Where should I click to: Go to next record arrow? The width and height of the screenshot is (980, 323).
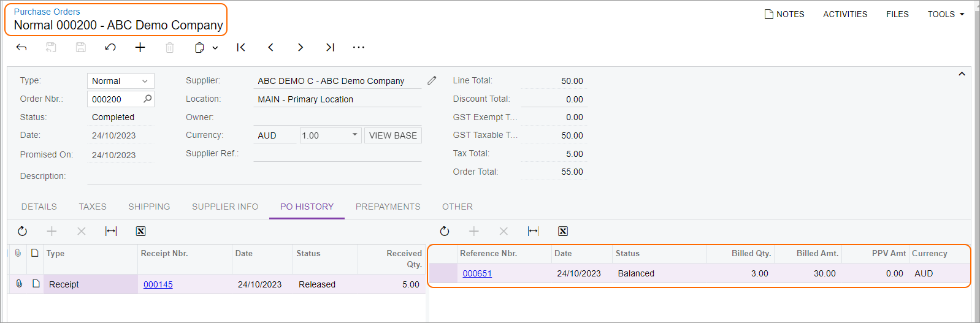point(300,47)
